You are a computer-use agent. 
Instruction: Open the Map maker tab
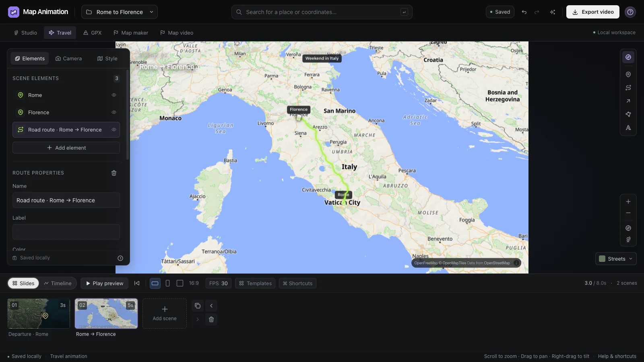coord(131,33)
